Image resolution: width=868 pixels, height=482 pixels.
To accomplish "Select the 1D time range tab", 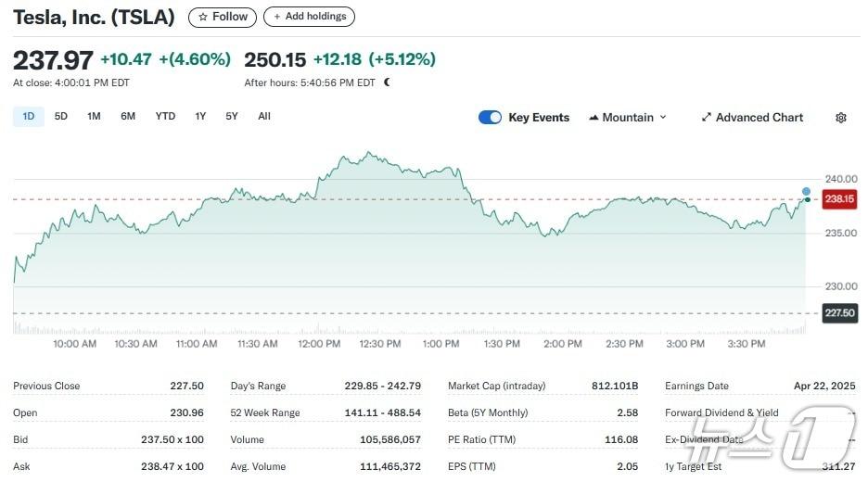I will coord(29,117).
